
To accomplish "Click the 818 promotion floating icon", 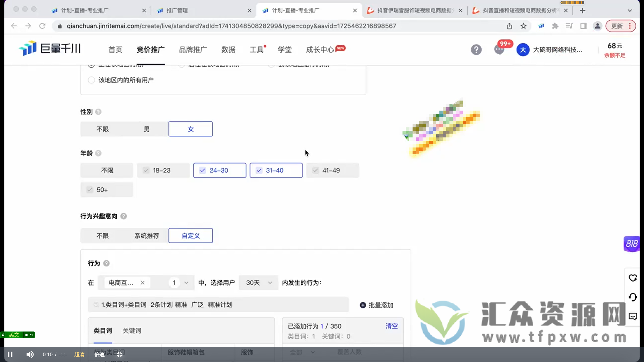I will tap(632, 244).
